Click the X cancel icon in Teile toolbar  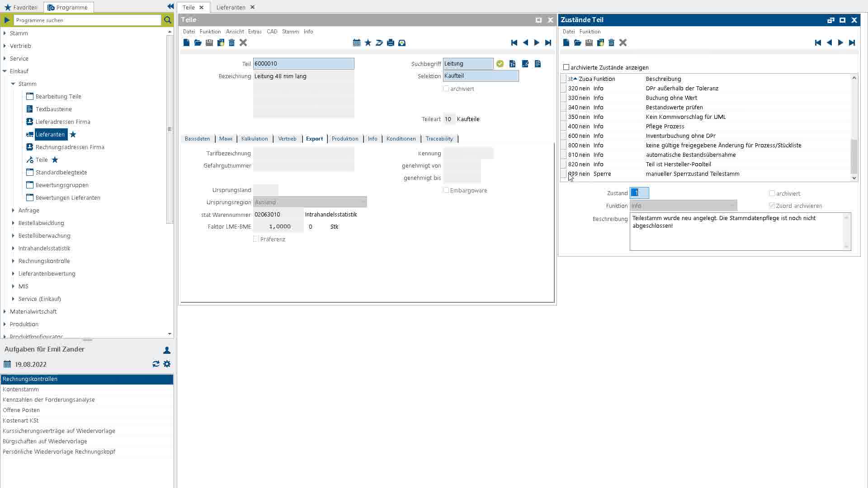243,42
